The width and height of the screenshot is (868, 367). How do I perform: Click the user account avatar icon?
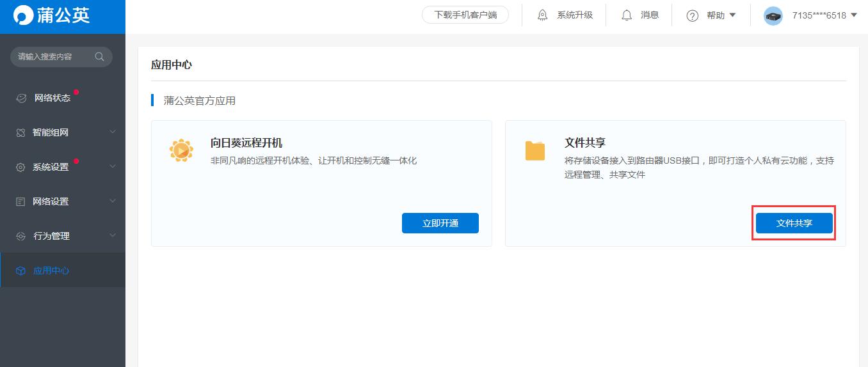tap(773, 16)
